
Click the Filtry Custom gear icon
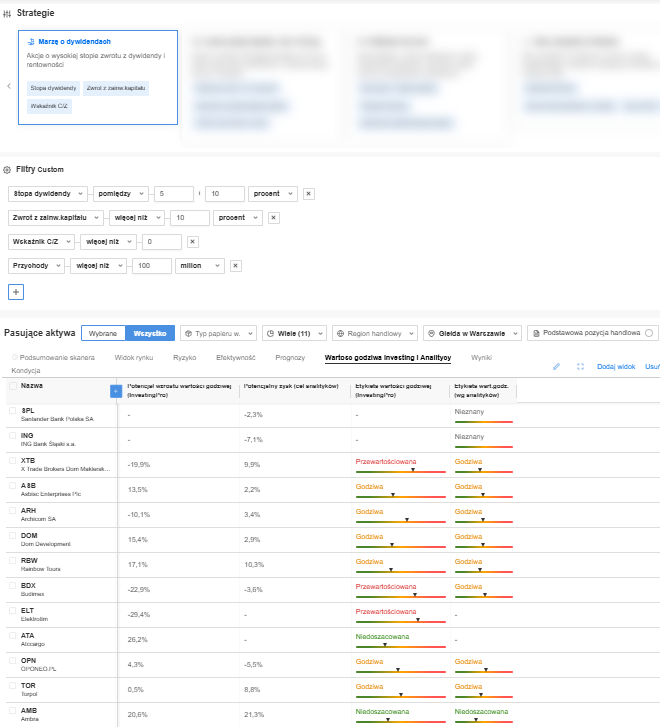pos(7,170)
